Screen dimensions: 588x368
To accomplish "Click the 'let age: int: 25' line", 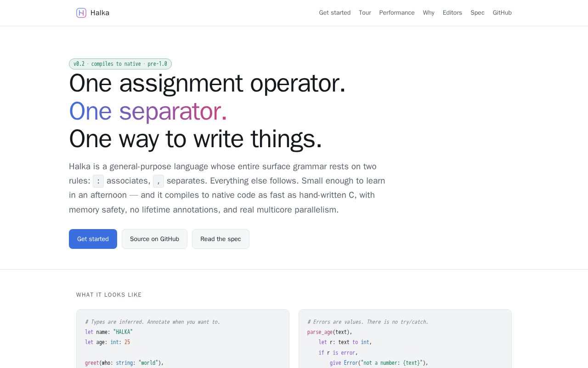I will tap(107, 342).
